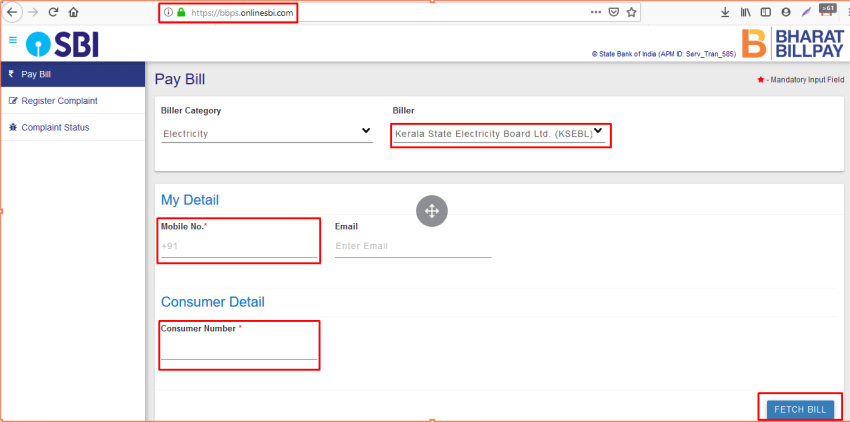Show site information via the info icon
Image resolution: width=850 pixels, height=422 pixels.
(x=169, y=12)
